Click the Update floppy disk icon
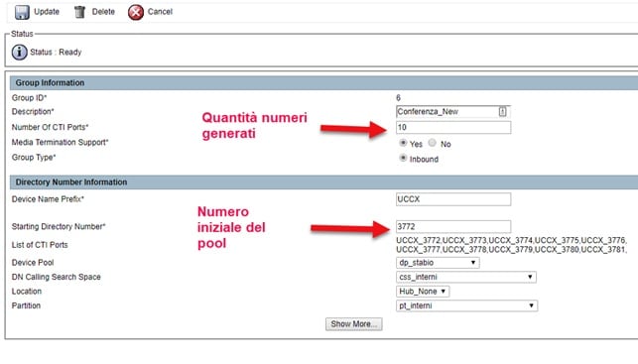Image resolution: width=638 pixels, height=364 pixels. 22,12
